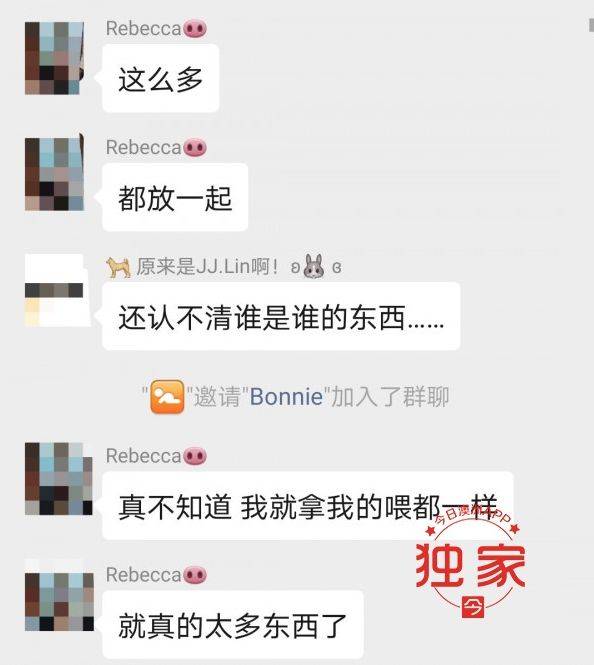Tap Rebecca's avatar beside 真不知道 message

[x=59, y=479]
